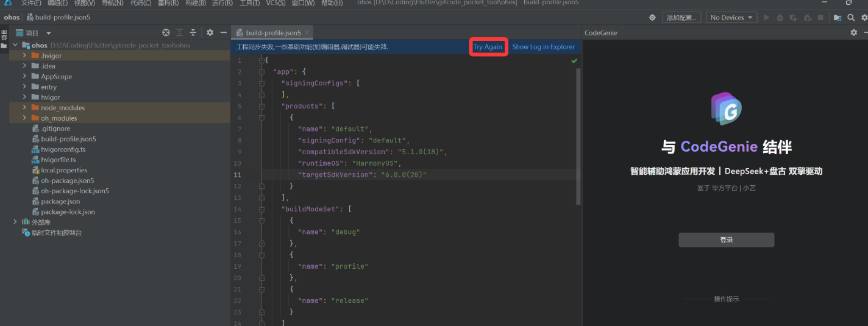
Task: Open the 构建(B) menu
Action: 196,3
